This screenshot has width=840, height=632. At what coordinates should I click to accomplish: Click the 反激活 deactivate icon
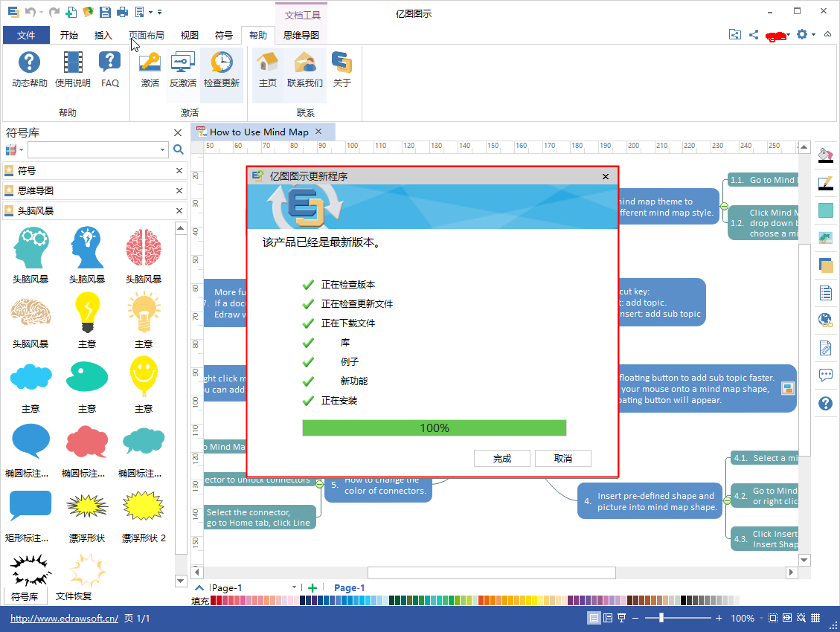point(183,70)
